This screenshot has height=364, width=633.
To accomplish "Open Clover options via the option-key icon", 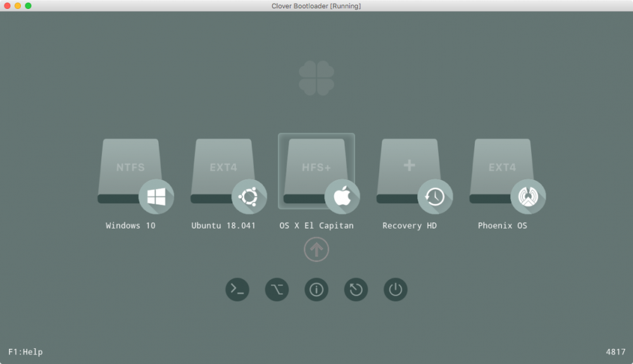I will click(x=277, y=289).
